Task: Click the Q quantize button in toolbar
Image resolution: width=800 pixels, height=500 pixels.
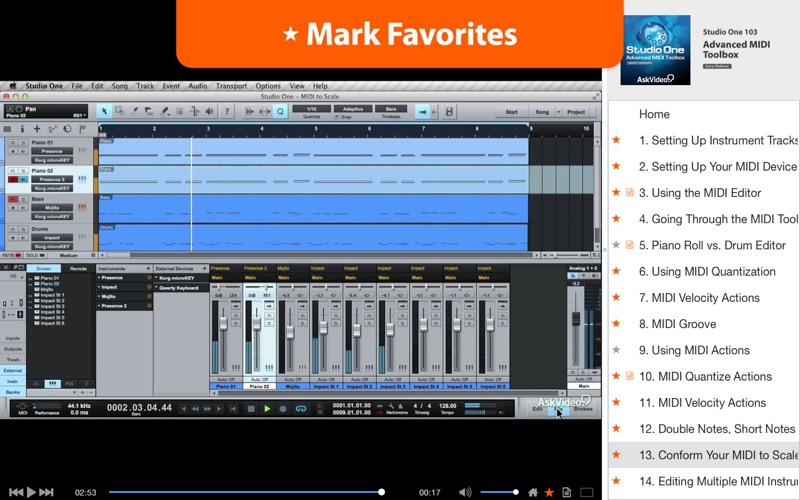Action: (280, 111)
